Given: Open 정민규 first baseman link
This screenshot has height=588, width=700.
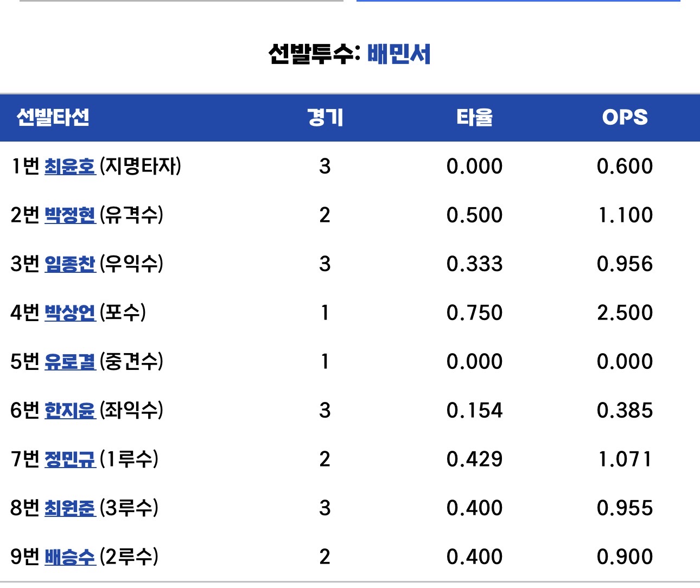Looking at the screenshot, I should [69, 459].
